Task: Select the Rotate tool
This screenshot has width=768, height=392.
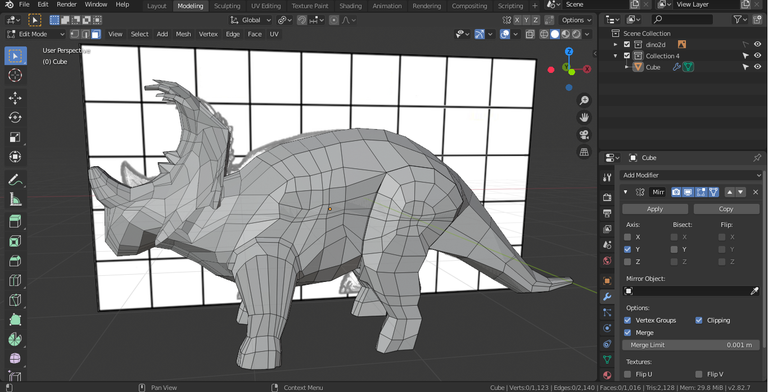Action: coord(15,118)
